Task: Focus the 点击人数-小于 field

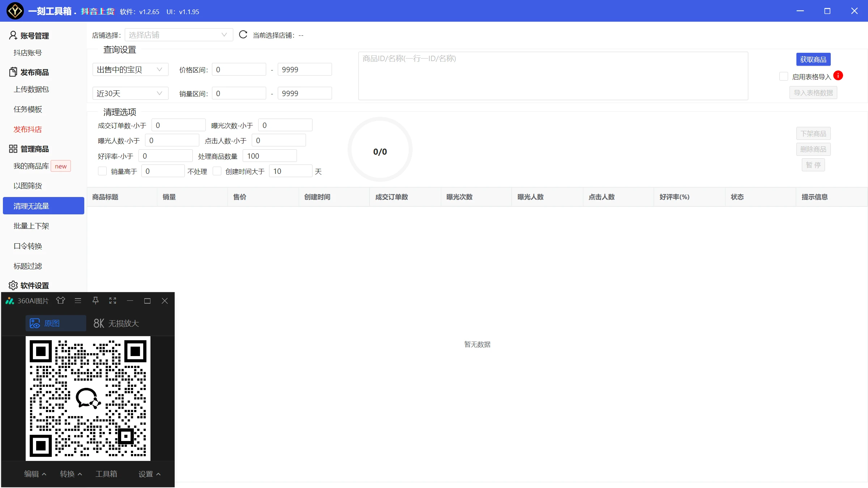Action: tap(278, 140)
